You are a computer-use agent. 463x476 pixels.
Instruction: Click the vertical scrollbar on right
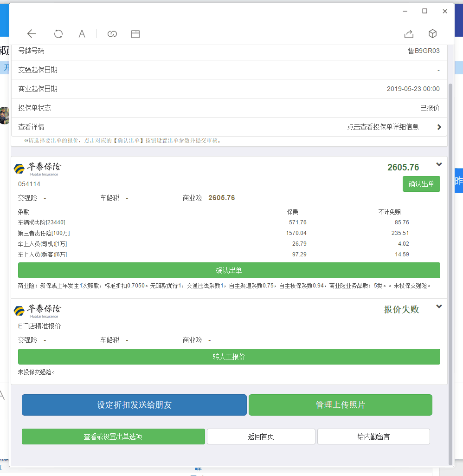[x=450, y=274]
